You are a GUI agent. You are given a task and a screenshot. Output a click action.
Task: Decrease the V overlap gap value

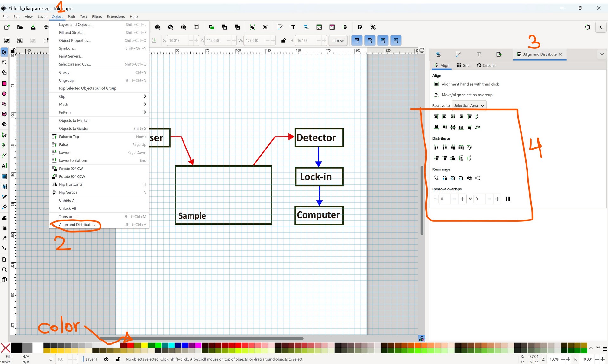point(489,199)
